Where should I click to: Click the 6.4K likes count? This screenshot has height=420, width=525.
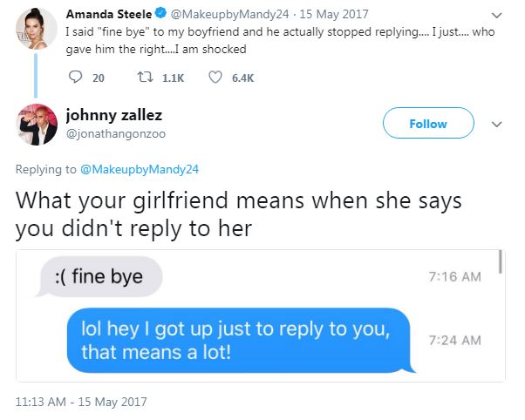(242, 78)
